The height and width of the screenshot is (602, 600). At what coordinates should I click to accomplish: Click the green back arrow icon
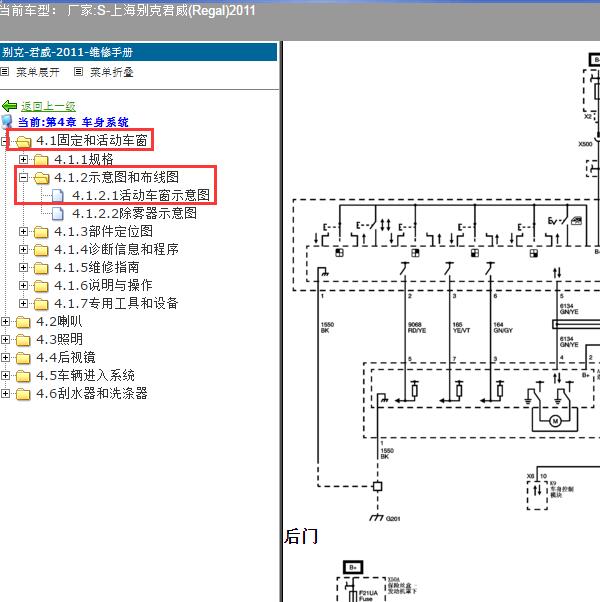9,106
